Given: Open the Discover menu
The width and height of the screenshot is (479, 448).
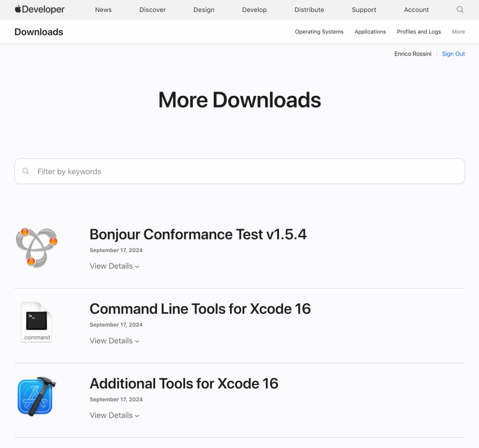Looking at the screenshot, I should tap(153, 10).
